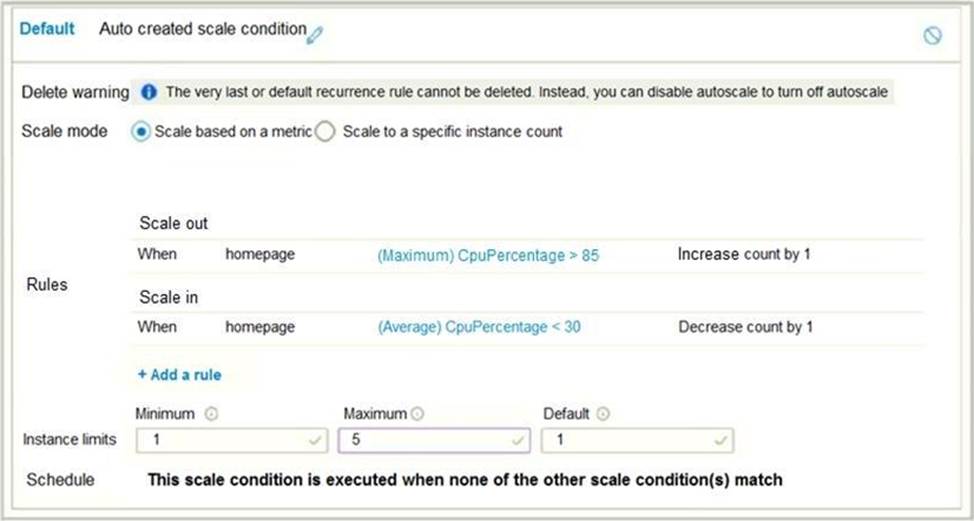Click the Maximum instance limit input field
The image size is (974, 521).
pos(425,440)
